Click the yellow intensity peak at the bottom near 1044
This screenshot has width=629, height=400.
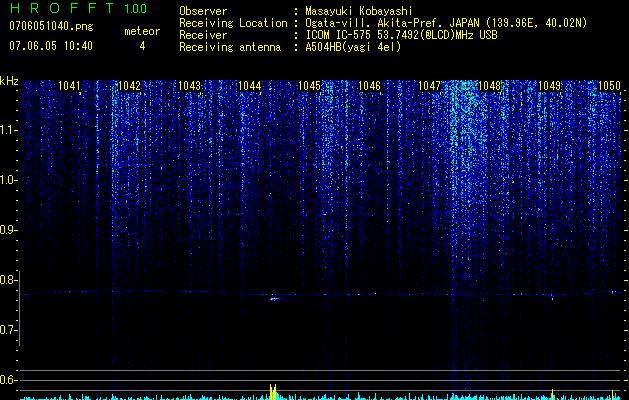pos(273,392)
